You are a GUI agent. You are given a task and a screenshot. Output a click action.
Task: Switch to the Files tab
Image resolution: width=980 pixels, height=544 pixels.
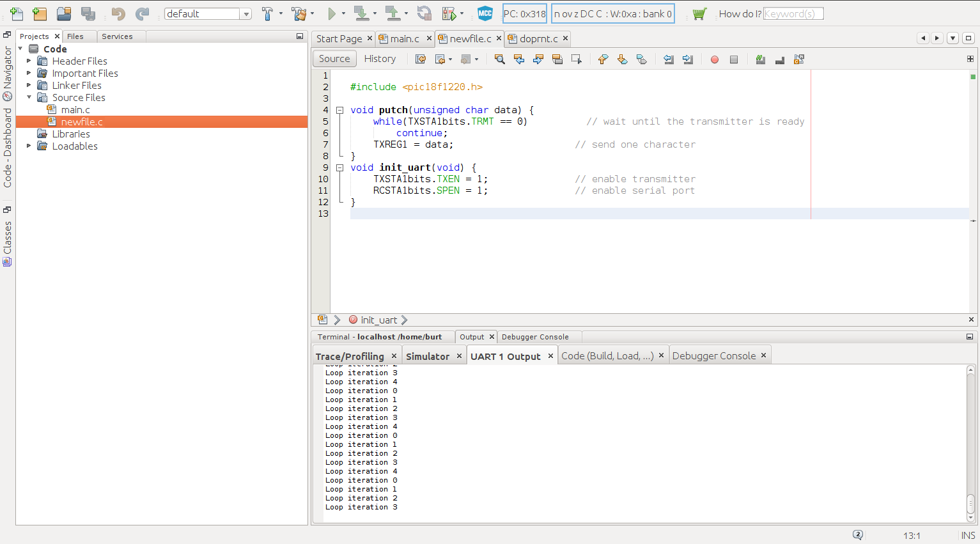pos(75,36)
